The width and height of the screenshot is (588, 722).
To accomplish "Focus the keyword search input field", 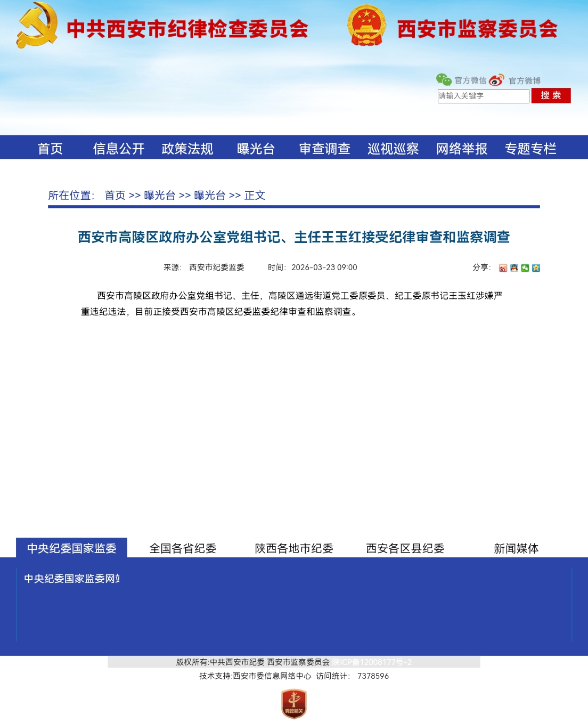I will [484, 96].
